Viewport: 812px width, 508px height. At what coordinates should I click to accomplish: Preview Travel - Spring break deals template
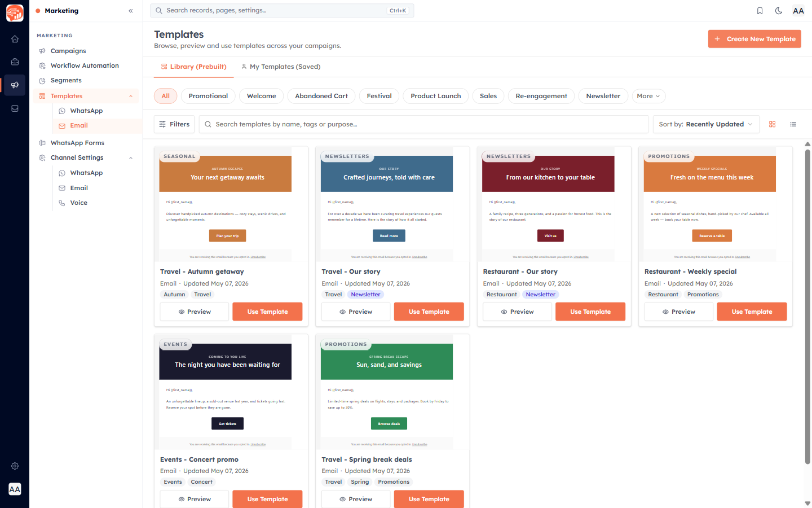[356, 499]
